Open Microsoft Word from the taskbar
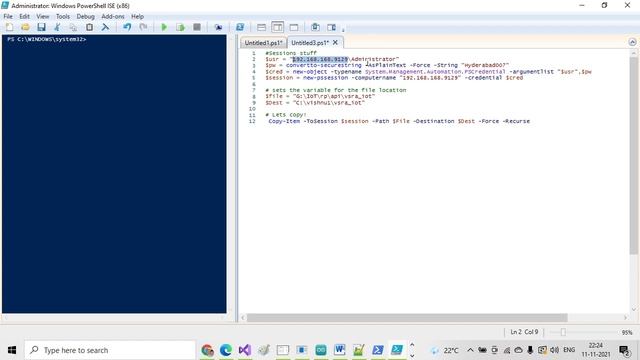Image resolution: width=640 pixels, height=360 pixels. tap(340, 350)
